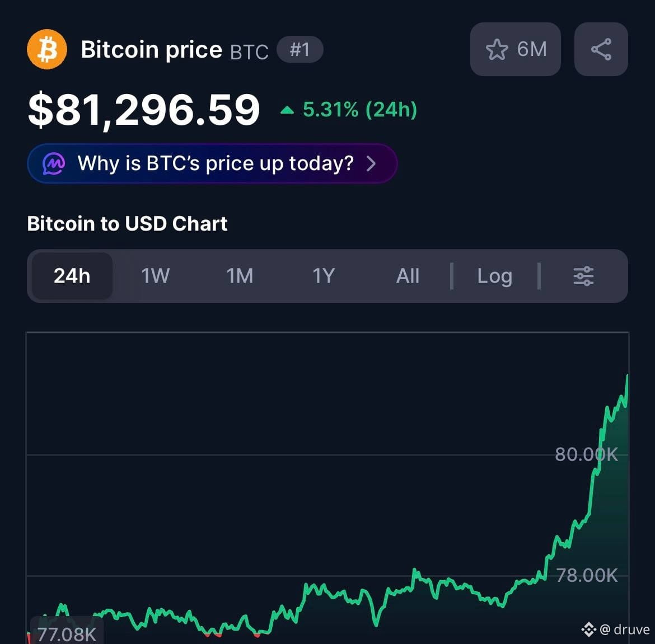655x644 pixels.
Task: Switch chart to 1W range
Action: (156, 276)
